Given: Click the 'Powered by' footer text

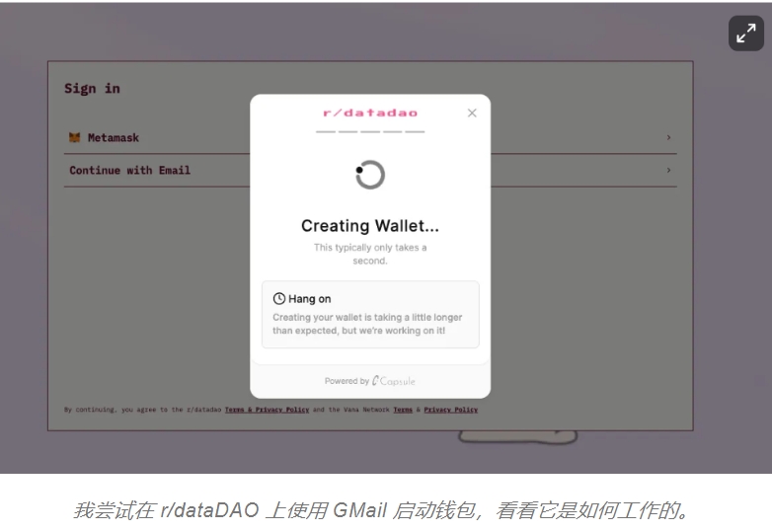Looking at the screenshot, I should (347, 381).
